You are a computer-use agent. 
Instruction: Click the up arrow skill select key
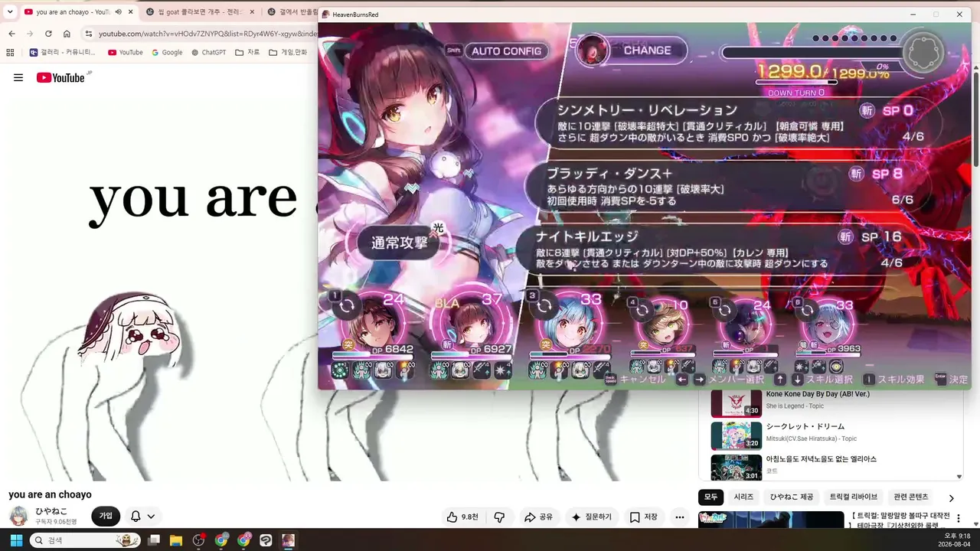780,379
